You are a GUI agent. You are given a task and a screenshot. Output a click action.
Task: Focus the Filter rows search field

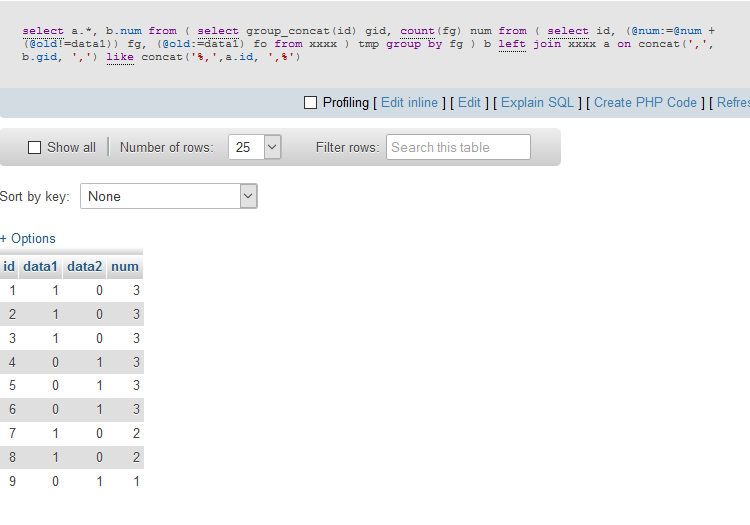tap(458, 147)
